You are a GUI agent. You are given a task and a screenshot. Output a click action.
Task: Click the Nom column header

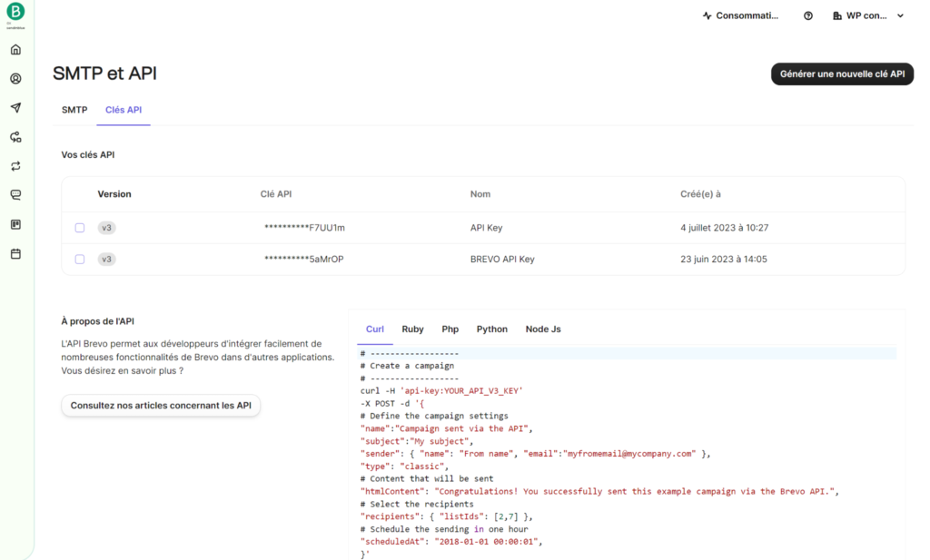point(480,194)
